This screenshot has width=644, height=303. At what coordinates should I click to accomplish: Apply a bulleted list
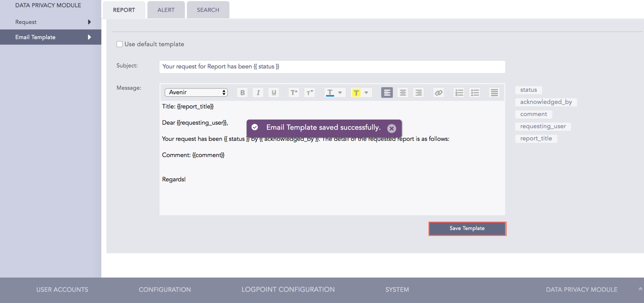tap(474, 92)
